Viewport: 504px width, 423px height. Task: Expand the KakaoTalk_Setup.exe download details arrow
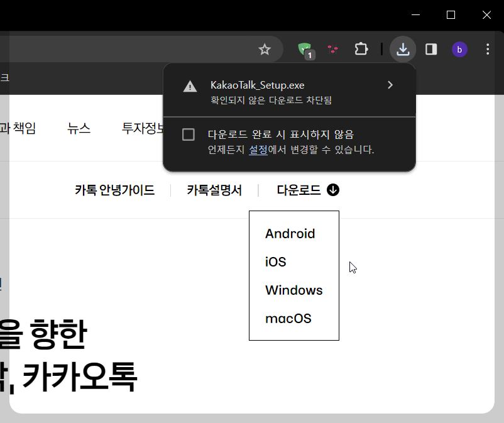coord(390,85)
